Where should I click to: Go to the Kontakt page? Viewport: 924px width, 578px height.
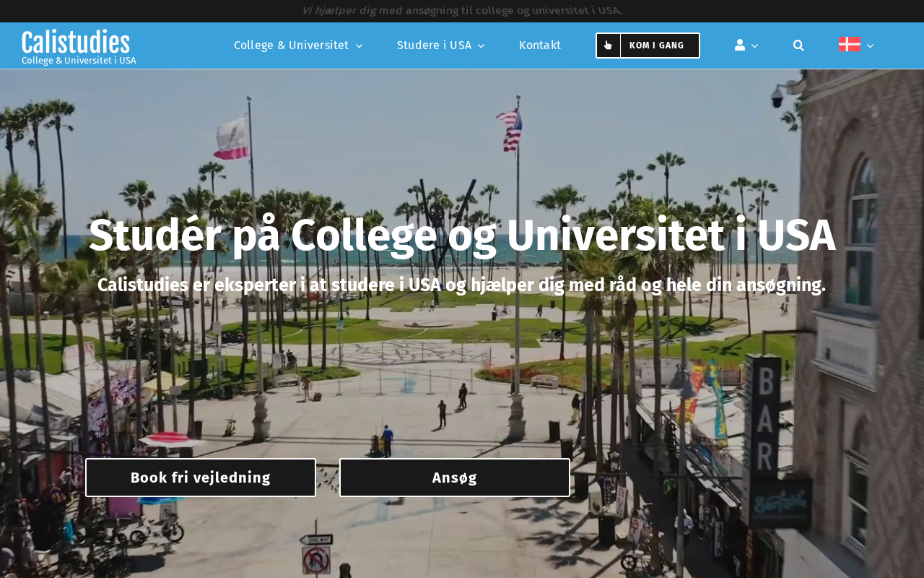[x=540, y=46]
